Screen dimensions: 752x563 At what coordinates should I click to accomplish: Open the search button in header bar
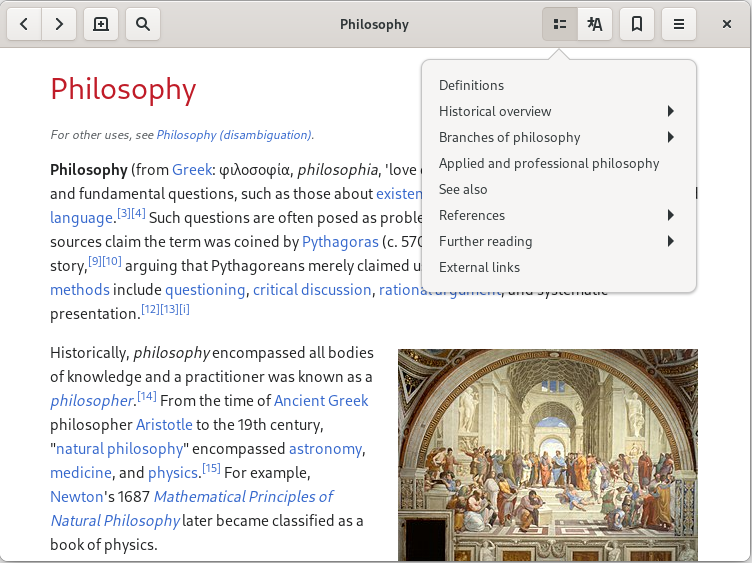[x=143, y=24]
